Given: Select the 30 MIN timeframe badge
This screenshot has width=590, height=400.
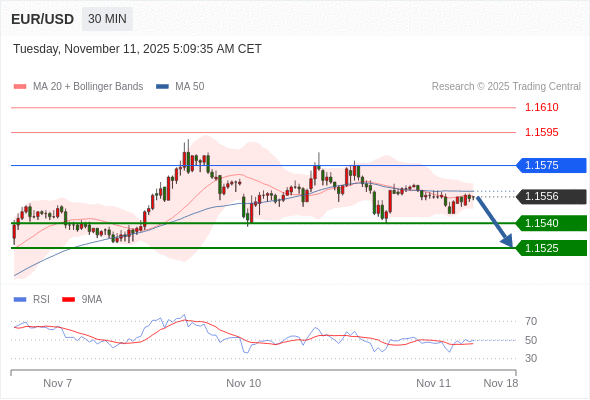Looking at the screenshot, I should [107, 19].
